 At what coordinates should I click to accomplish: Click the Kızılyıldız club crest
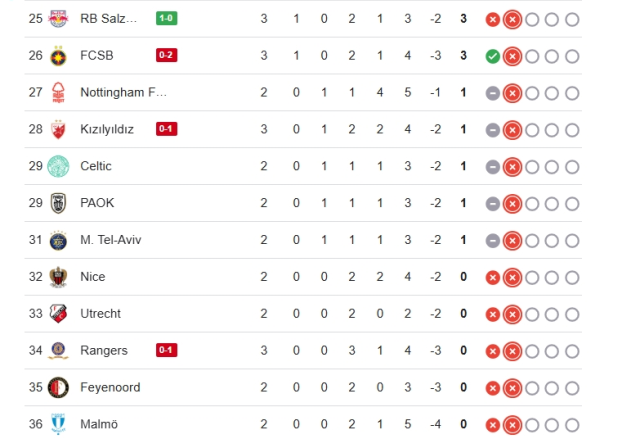click(59, 129)
